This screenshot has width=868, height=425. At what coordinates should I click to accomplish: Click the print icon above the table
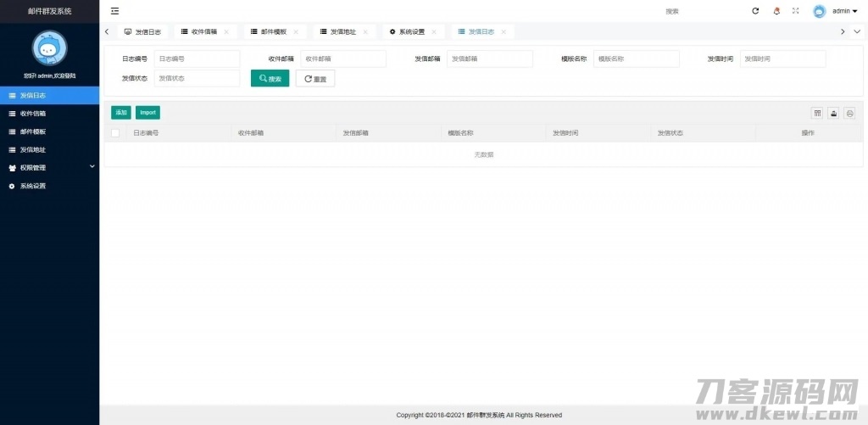(x=849, y=113)
